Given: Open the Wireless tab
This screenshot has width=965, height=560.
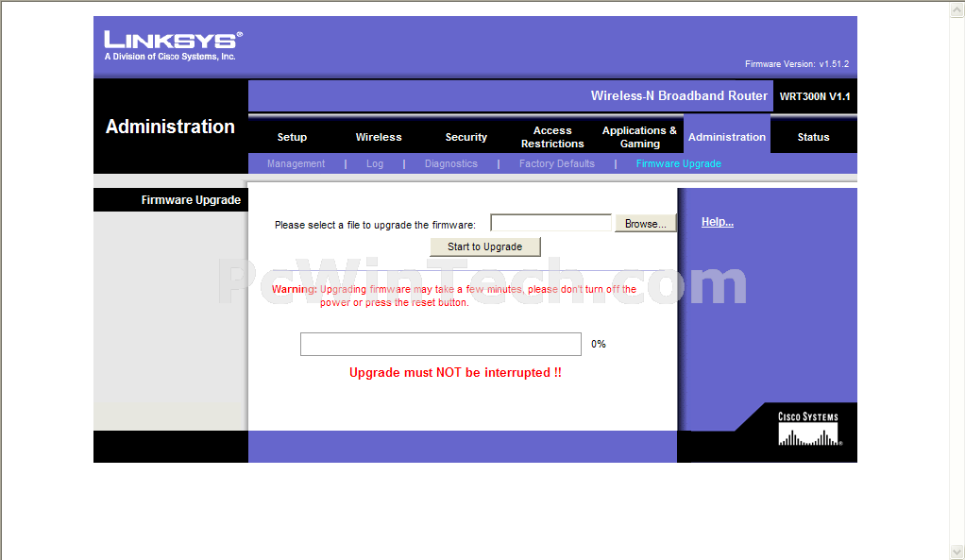Looking at the screenshot, I should pyautogui.click(x=379, y=137).
